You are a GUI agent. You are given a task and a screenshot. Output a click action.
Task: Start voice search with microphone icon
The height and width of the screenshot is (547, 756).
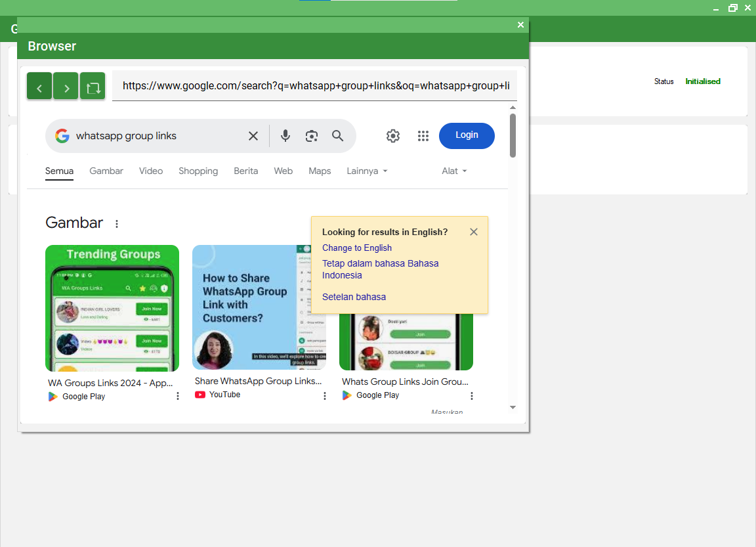pyautogui.click(x=285, y=136)
